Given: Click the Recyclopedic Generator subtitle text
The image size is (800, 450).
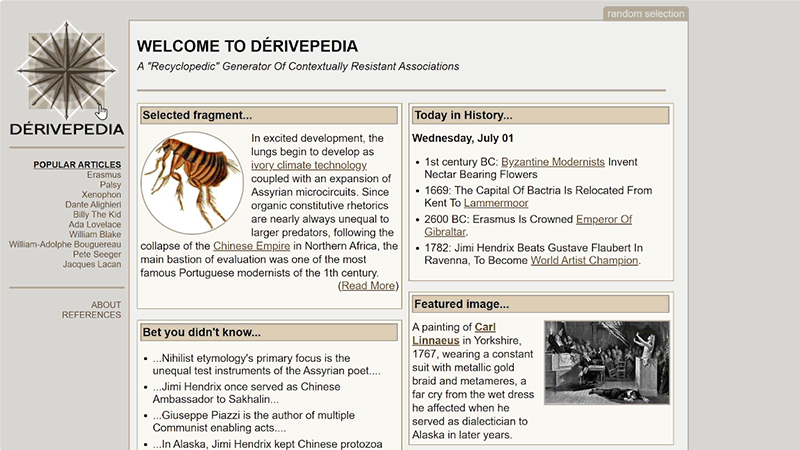Looking at the screenshot, I should pyautogui.click(x=298, y=66).
